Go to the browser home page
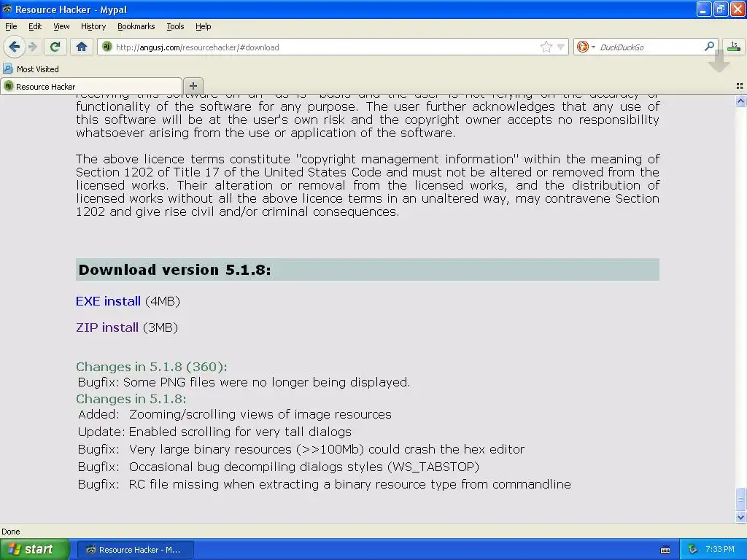 coord(82,47)
